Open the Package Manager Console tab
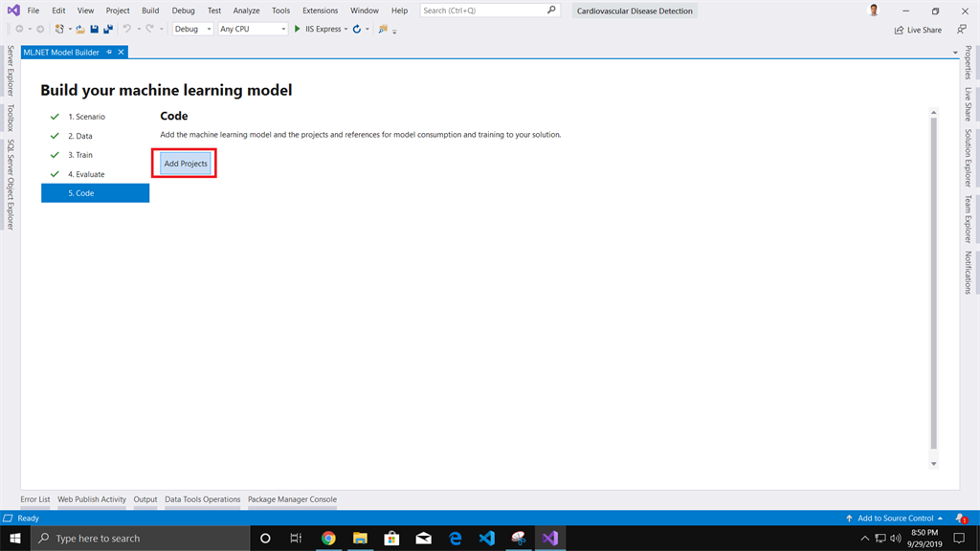 [x=292, y=499]
